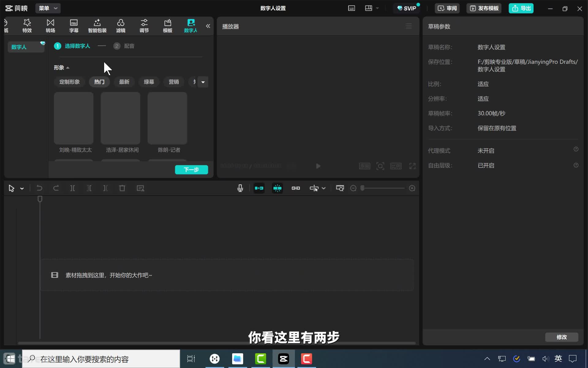
Task: Expand the layout options arrow
Action: pos(378,8)
